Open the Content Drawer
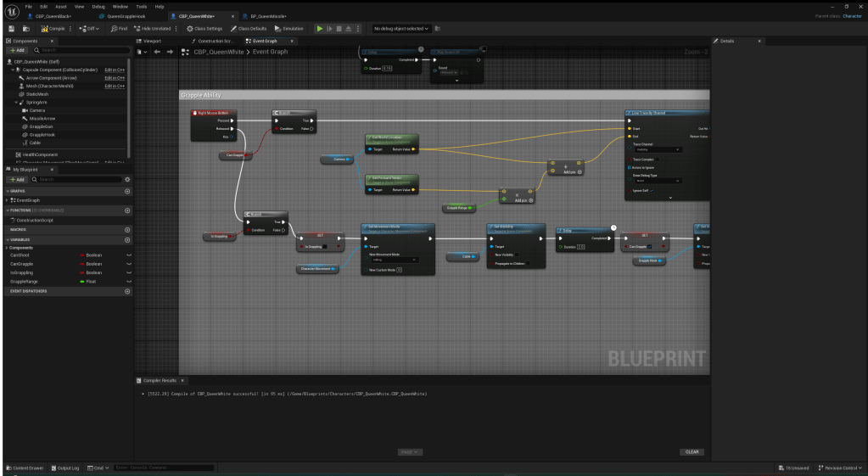The height and width of the screenshot is (476, 868). [x=25, y=468]
